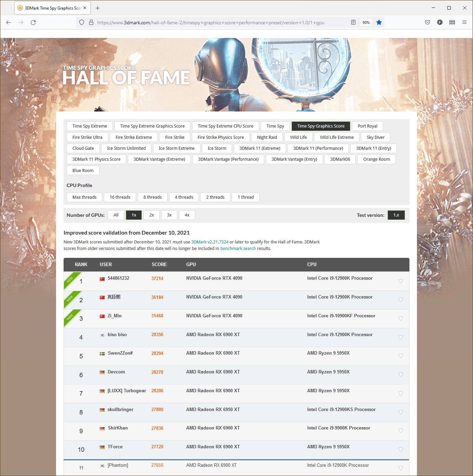Click the China flag next to 544861232
The width and height of the screenshot is (473, 476).
click(102, 279)
